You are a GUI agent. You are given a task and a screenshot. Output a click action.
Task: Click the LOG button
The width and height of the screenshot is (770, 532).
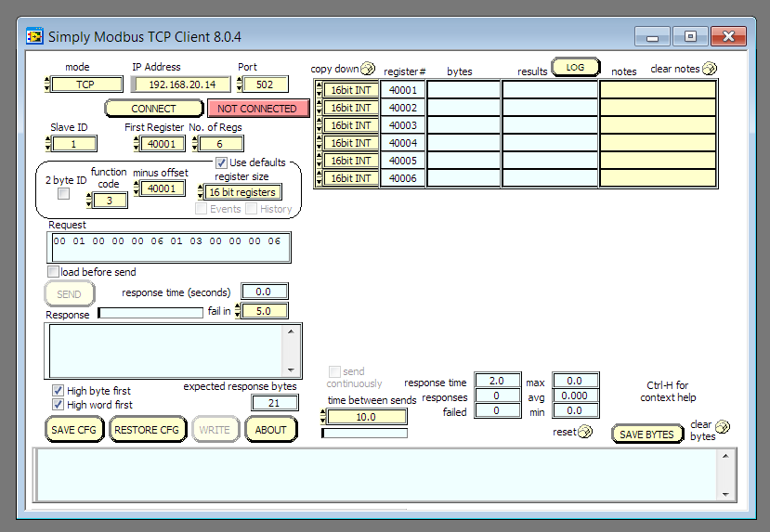[x=576, y=67]
